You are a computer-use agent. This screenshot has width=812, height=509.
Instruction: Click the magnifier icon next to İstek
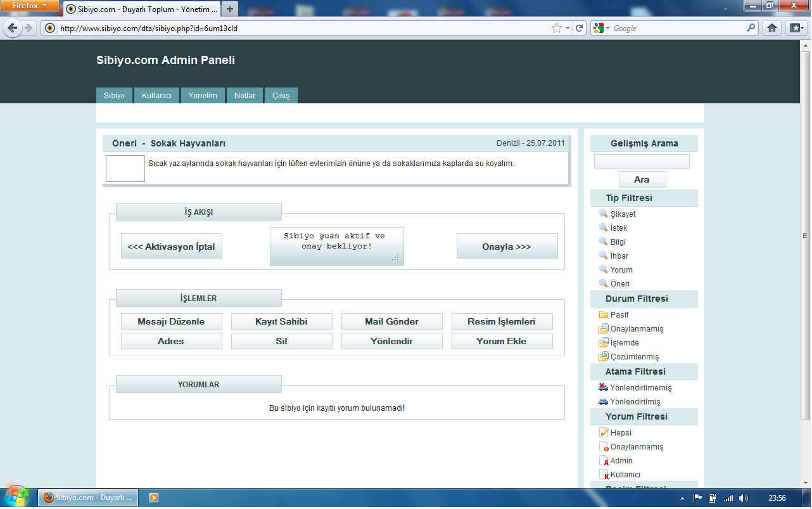(603, 228)
